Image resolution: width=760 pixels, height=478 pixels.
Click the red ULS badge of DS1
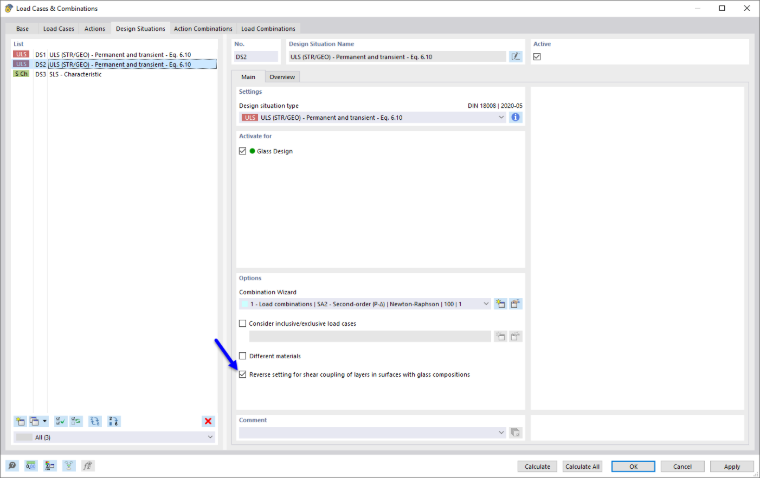coord(21,54)
